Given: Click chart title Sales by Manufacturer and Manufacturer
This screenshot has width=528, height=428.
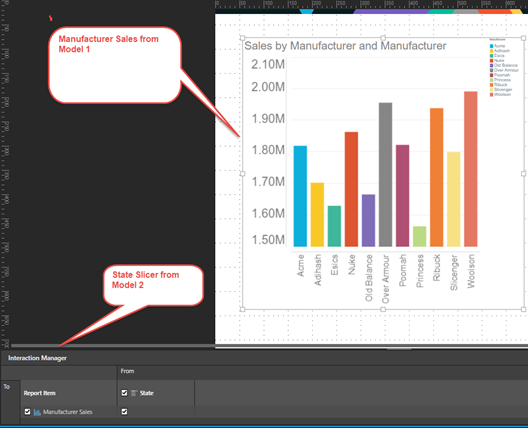Looking at the screenshot, I should (x=345, y=46).
